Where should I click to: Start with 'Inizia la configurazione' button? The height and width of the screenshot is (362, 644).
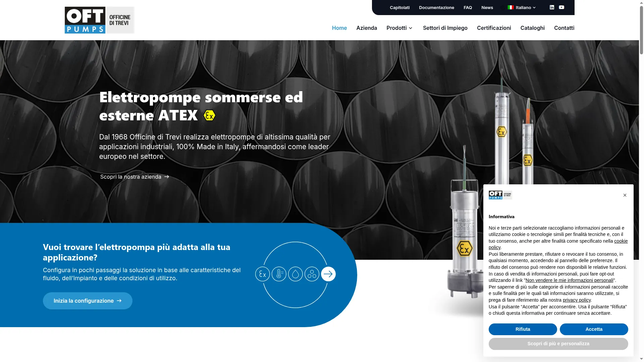(x=88, y=301)
